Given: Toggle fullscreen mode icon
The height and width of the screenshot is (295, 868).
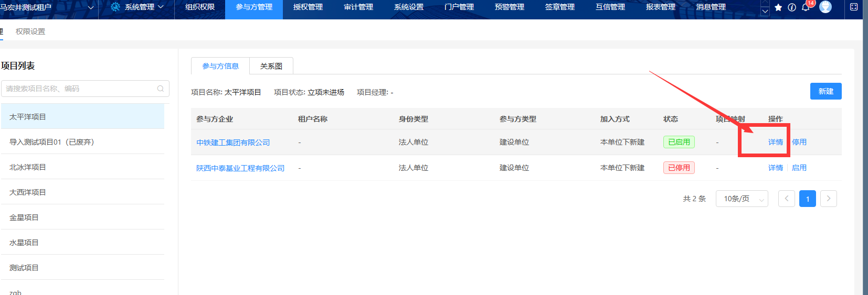Looking at the screenshot, I should (854, 7).
